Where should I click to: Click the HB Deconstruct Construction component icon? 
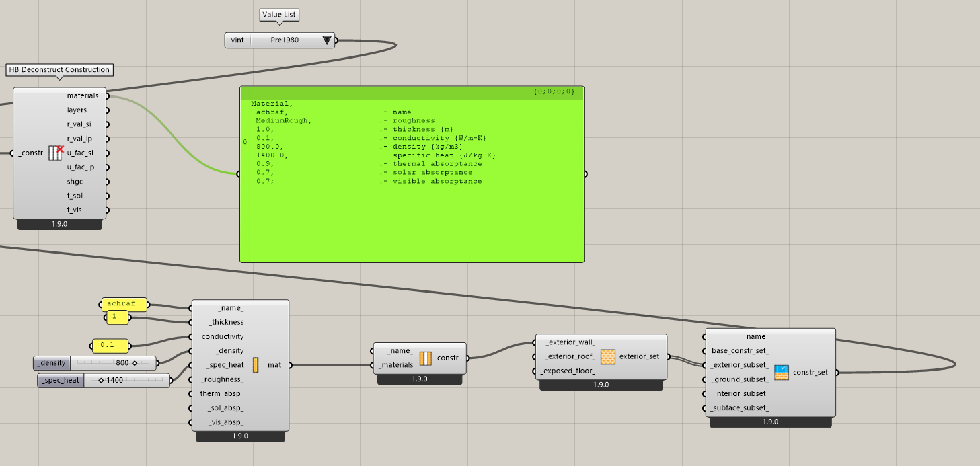(x=55, y=153)
